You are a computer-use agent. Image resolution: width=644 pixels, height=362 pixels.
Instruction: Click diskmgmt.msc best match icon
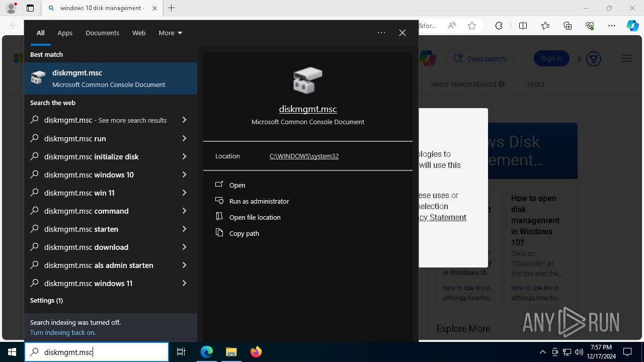click(x=38, y=78)
